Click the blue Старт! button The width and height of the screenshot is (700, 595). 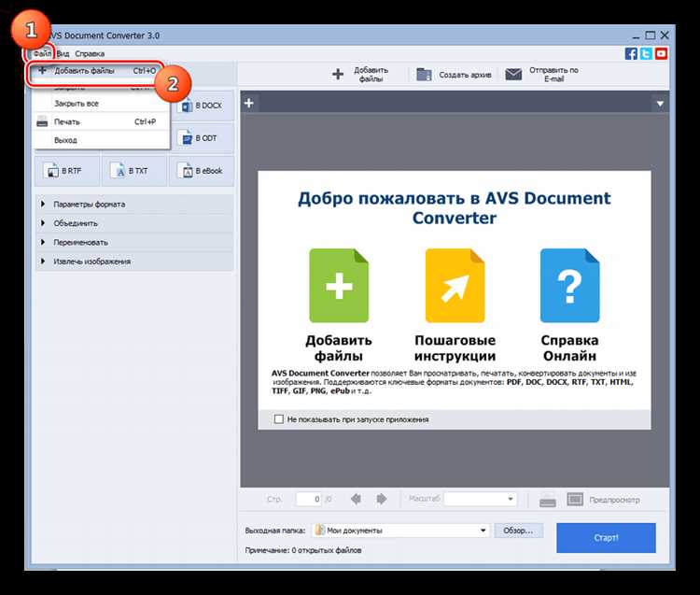coord(606,538)
